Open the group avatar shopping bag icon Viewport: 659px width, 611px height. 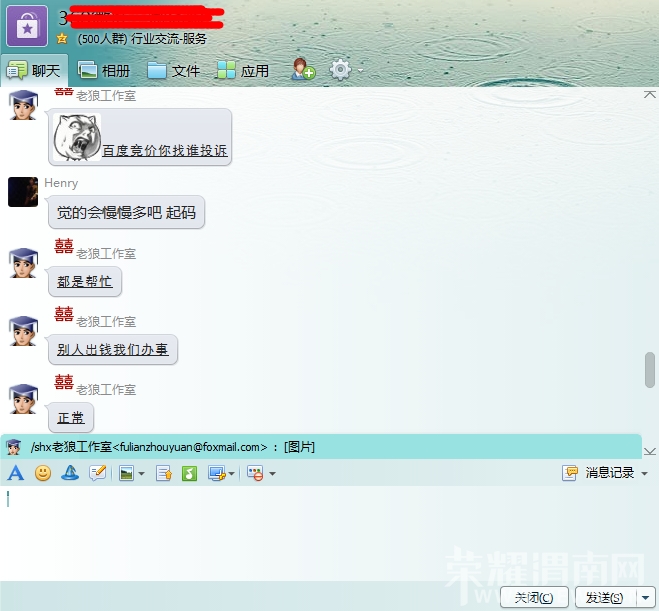[27, 26]
